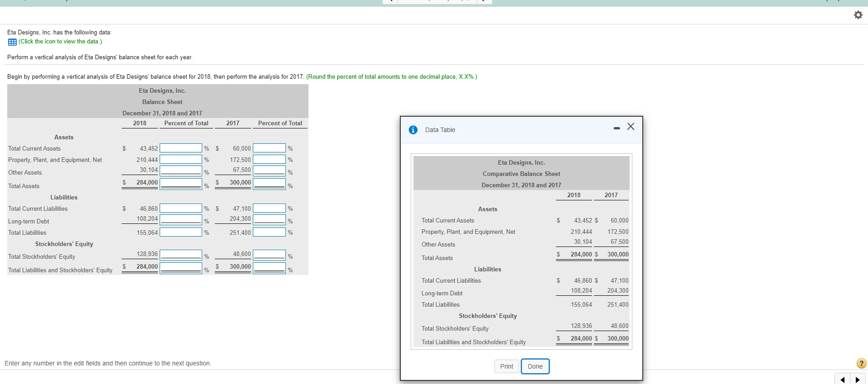This screenshot has width=868, height=384.
Task: Select 2017 Total Assets percent field
Action: [269, 183]
